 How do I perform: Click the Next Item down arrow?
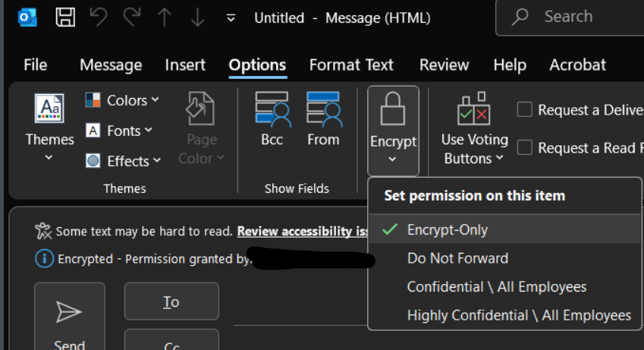(197, 17)
